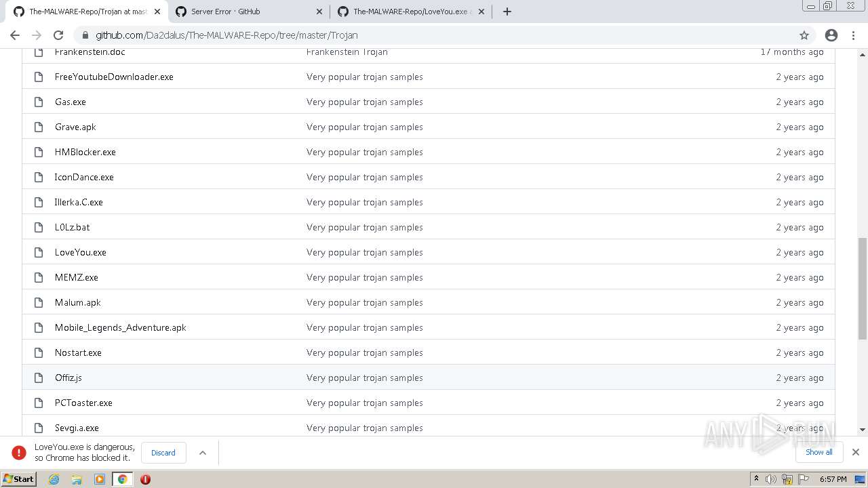Click the Sevgi.a.exe file name

(77, 428)
